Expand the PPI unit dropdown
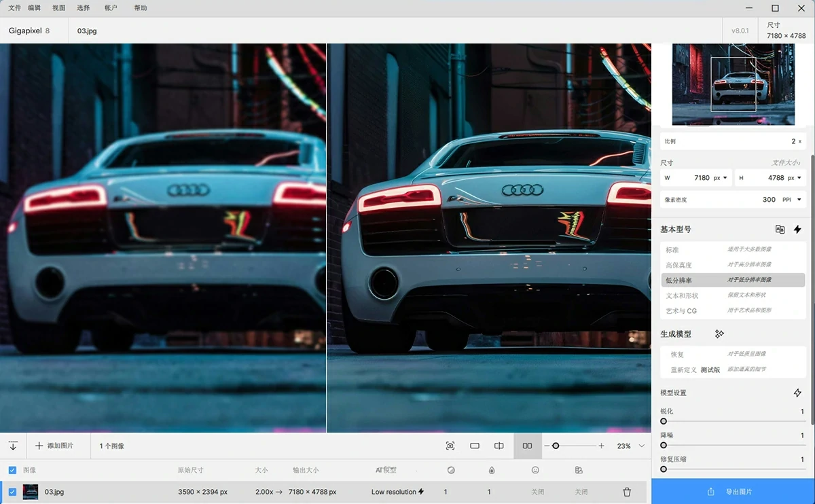The width and height of the screenshot is (815, 504). point(791,200)
